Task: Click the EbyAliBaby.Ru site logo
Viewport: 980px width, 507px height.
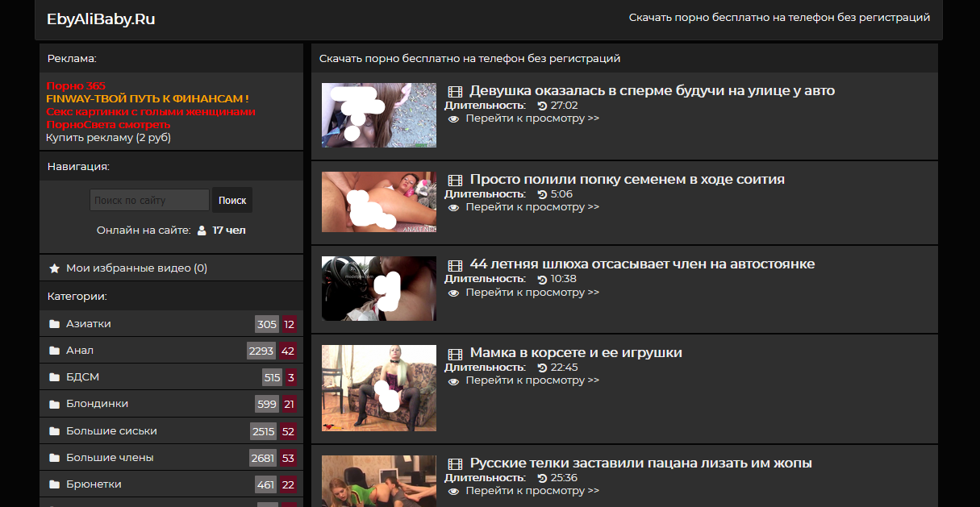Action: pyautogui.click(x=101, y=19)
